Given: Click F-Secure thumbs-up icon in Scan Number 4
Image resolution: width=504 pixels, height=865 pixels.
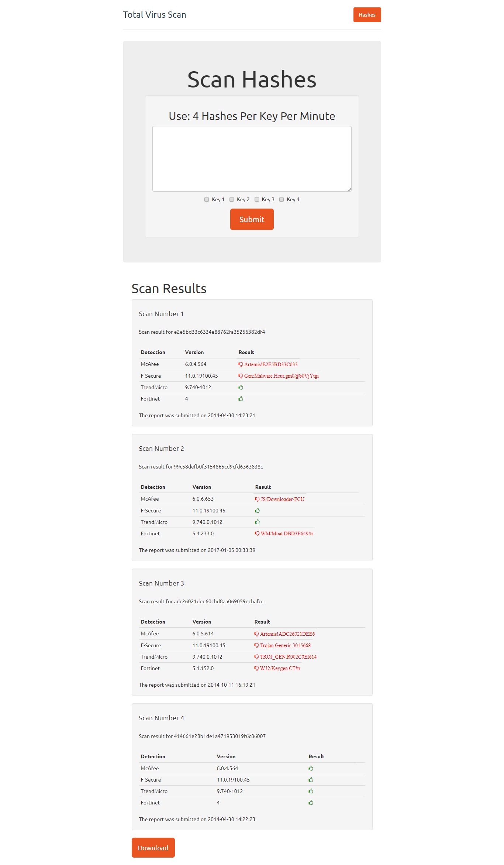Looking at the screenshot, I should pyautogui.click(x=311, y=780).
